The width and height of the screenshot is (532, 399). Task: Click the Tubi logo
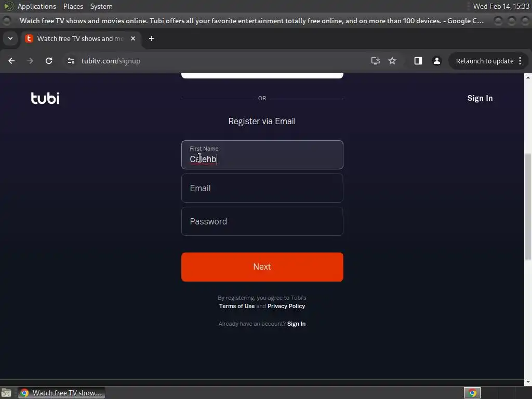[x=45, y=98]
